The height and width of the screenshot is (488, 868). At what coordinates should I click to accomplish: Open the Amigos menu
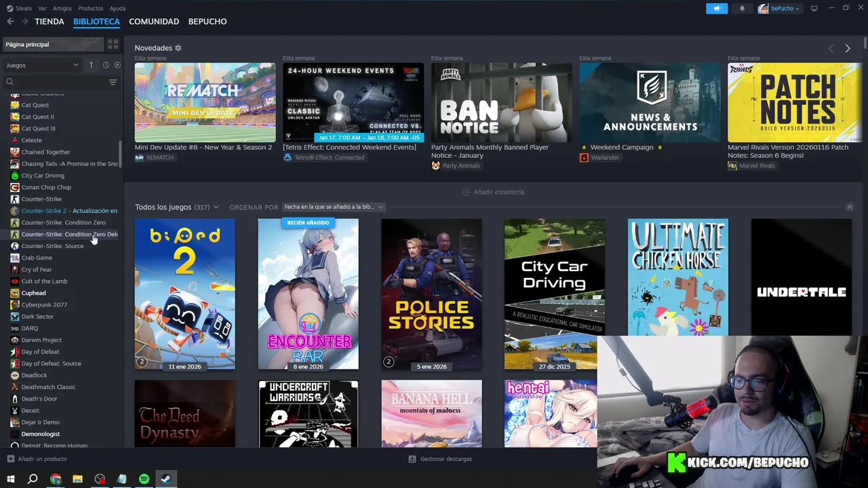[62, 8]
